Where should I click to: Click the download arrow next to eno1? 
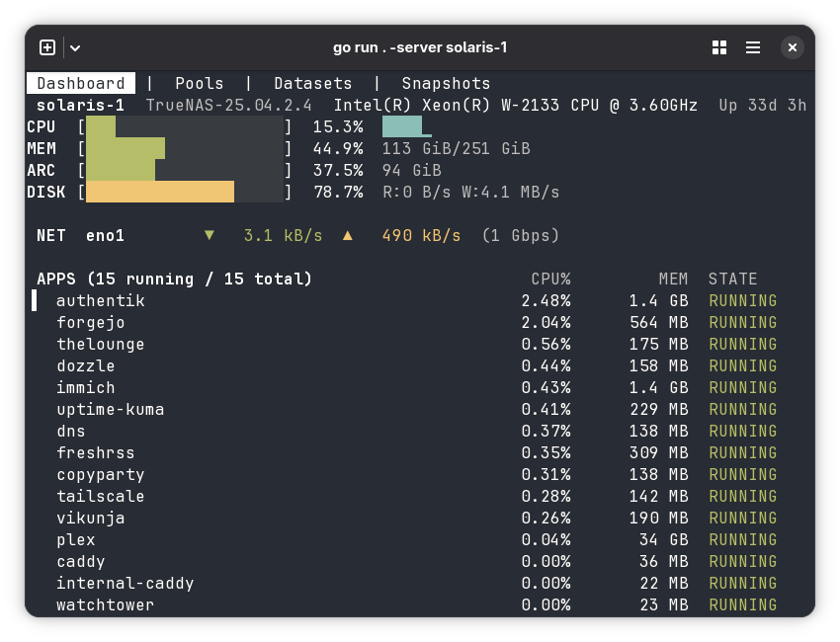click(x=210, y=236)
